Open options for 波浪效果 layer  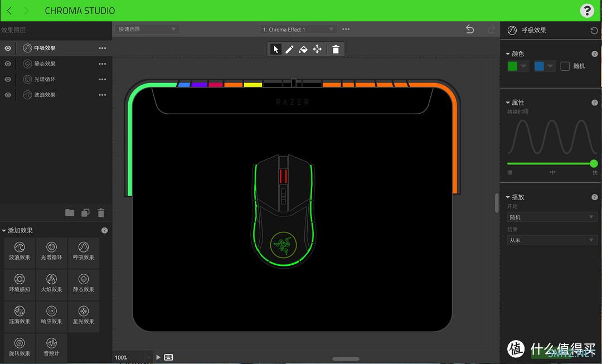(x=102, y=95)
